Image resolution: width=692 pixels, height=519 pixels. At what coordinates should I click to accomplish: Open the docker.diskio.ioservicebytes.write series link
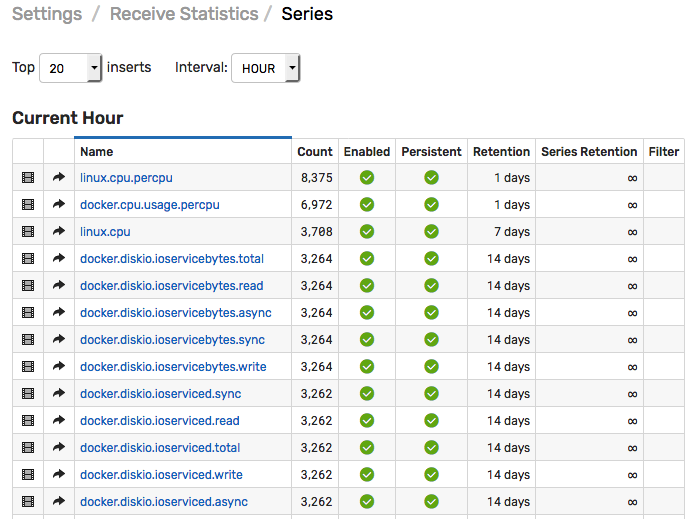(173, 367)
